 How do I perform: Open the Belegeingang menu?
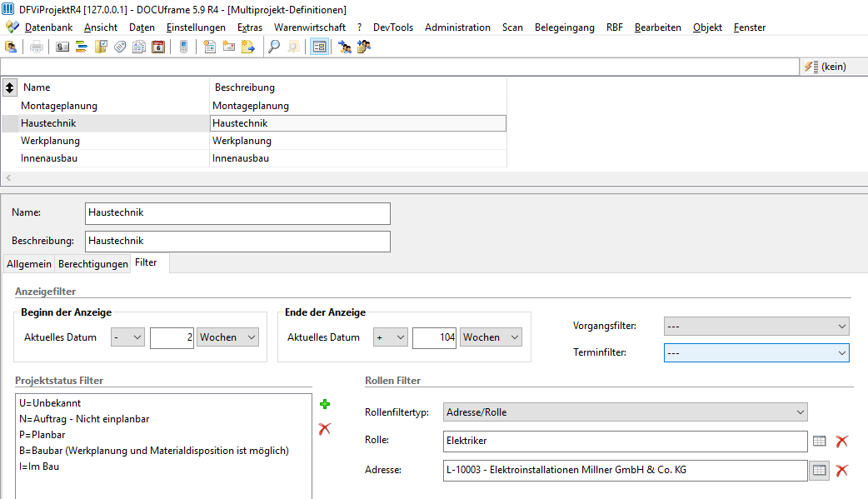coord(565,27)
